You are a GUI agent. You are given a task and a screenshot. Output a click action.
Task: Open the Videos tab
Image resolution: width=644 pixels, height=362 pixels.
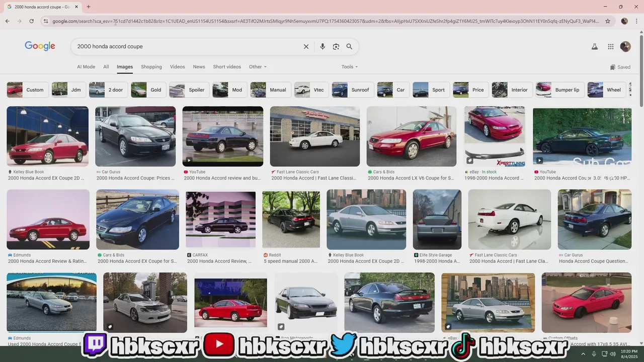pyautogui.click(x=178, y=67)
